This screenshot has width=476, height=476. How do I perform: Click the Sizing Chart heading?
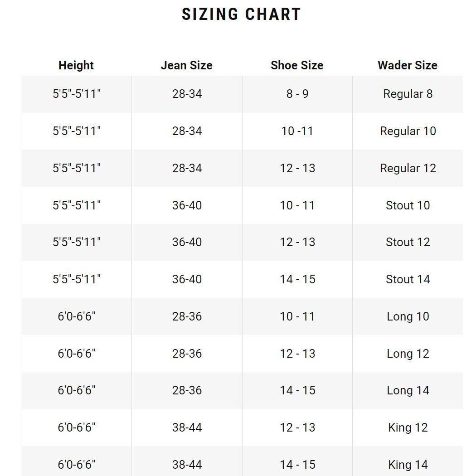[241, 14]
